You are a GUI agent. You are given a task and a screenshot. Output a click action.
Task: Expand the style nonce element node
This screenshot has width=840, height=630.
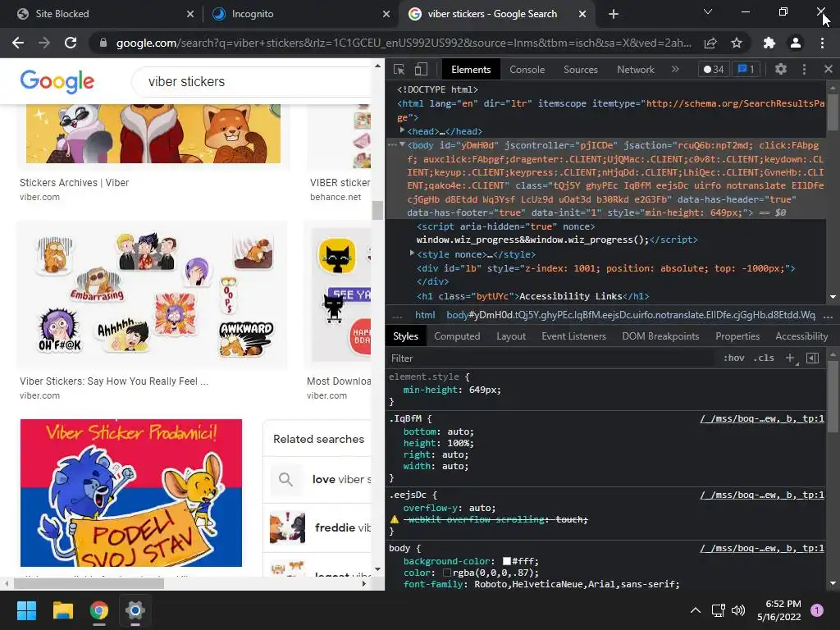pyautogui.click(x=412, y=253)
